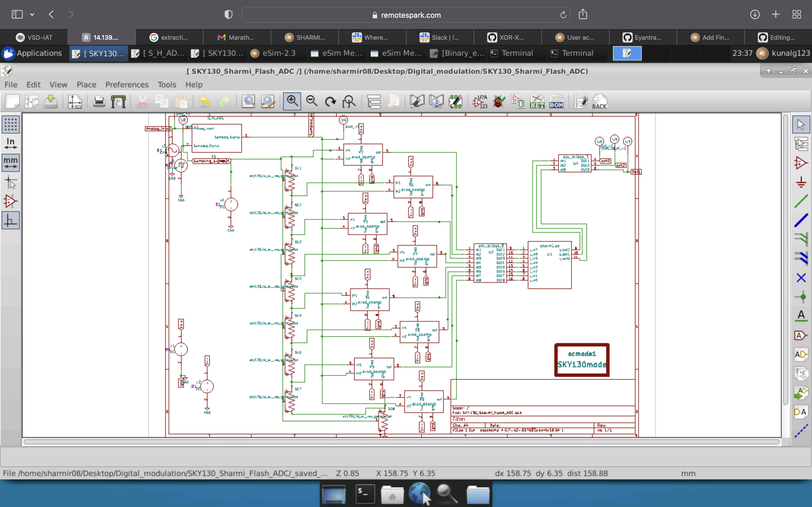The height and width of the screenshot is (507, 812).
Task: Navigate back with Safari's back arrow
Action: coord(51,14)
